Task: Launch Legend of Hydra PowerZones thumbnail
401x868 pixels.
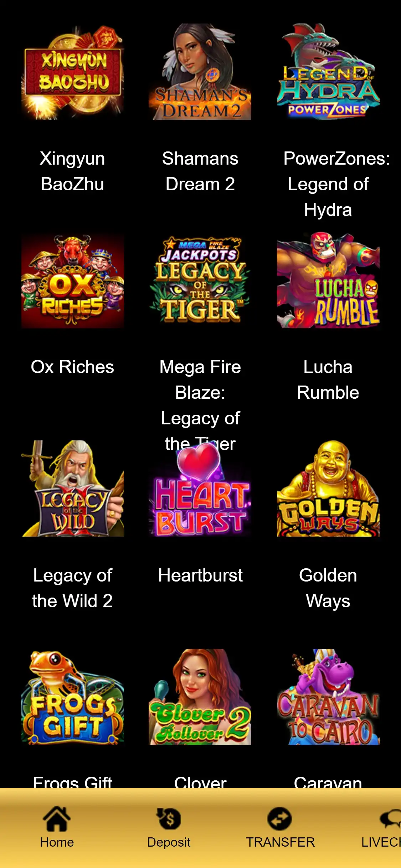Action: click(x=328, y=72)
